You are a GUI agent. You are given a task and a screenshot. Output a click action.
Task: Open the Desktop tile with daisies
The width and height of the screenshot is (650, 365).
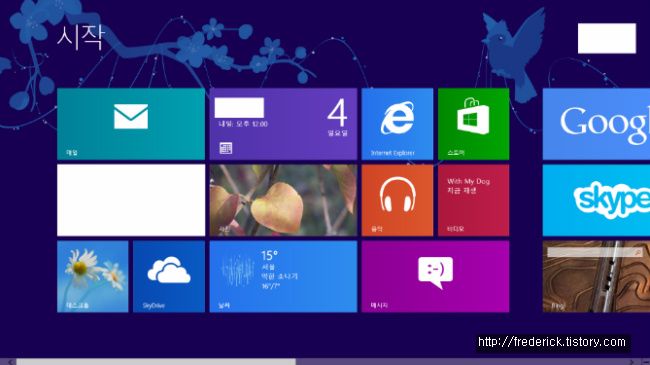click(92, 277)
